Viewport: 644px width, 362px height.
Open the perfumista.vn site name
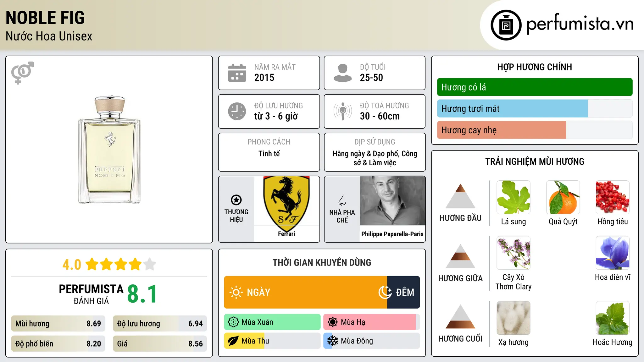coord(580,24)
